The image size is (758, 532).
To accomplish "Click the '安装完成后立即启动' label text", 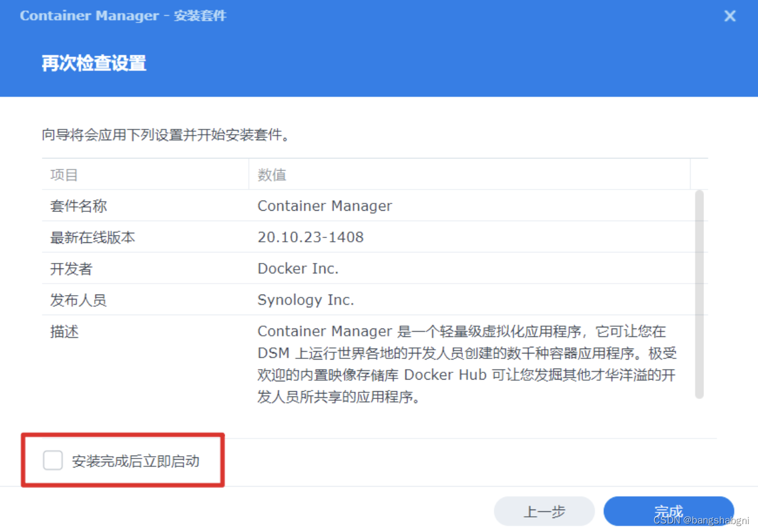I will pos(135,461).
